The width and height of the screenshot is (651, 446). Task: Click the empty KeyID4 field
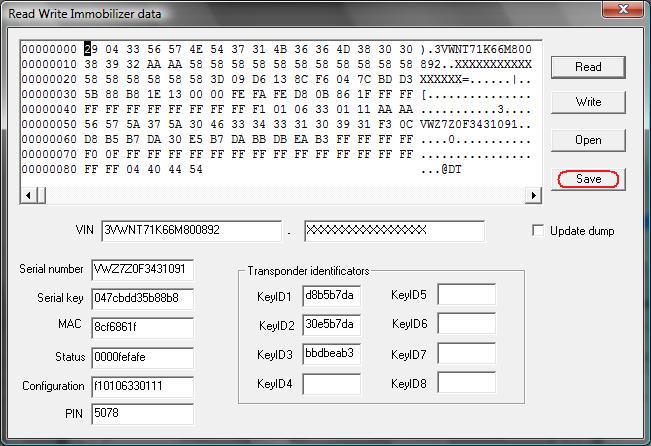click(x=331, y=384)
